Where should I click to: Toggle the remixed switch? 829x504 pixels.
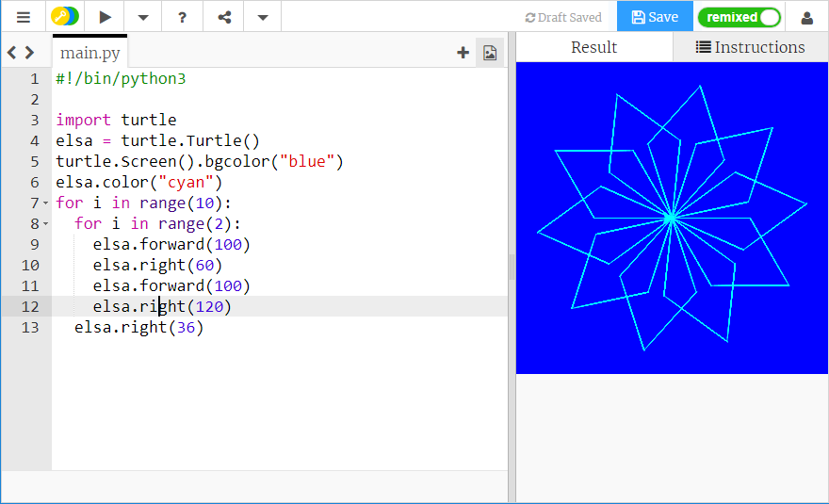(740, 17)
